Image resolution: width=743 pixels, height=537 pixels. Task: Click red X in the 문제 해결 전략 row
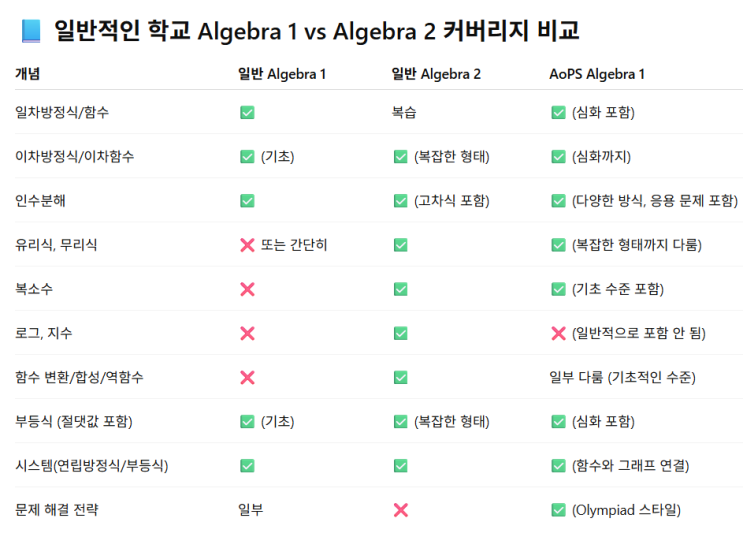(401, 510)
